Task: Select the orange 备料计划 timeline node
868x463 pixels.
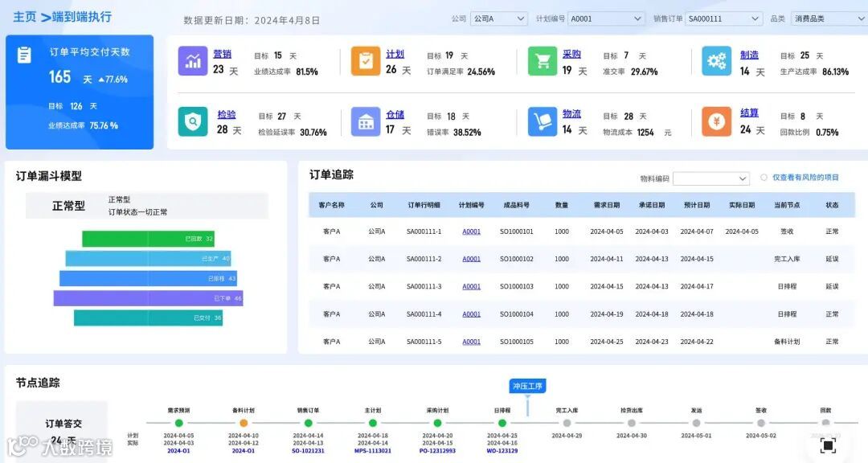Action: tap(244, 423)
